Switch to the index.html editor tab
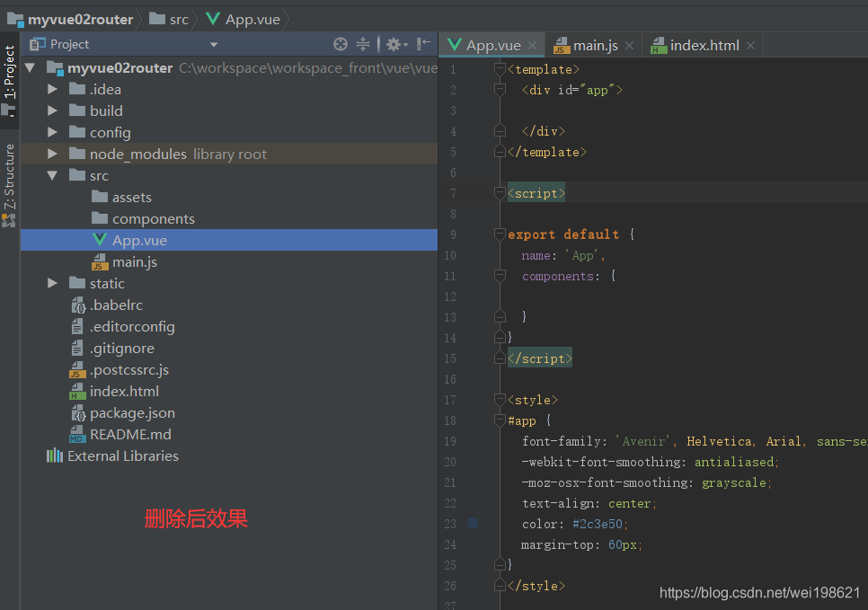The width and height of the screenshot is (868, 610). click(x=704, y=46)
